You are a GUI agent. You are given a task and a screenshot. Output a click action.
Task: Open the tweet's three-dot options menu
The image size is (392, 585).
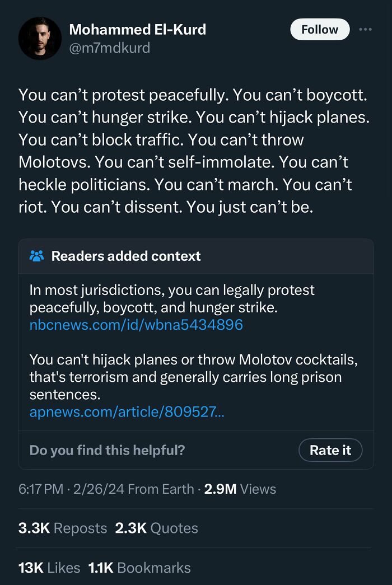point(367,30)
